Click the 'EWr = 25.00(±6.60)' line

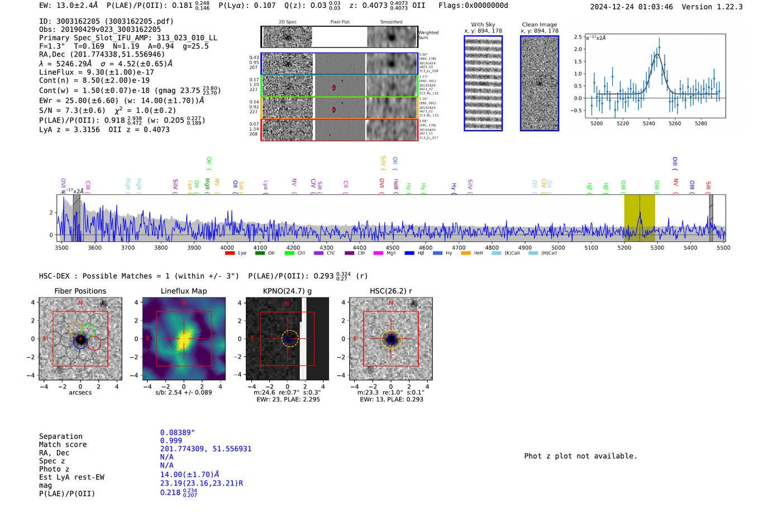point(121,100)
